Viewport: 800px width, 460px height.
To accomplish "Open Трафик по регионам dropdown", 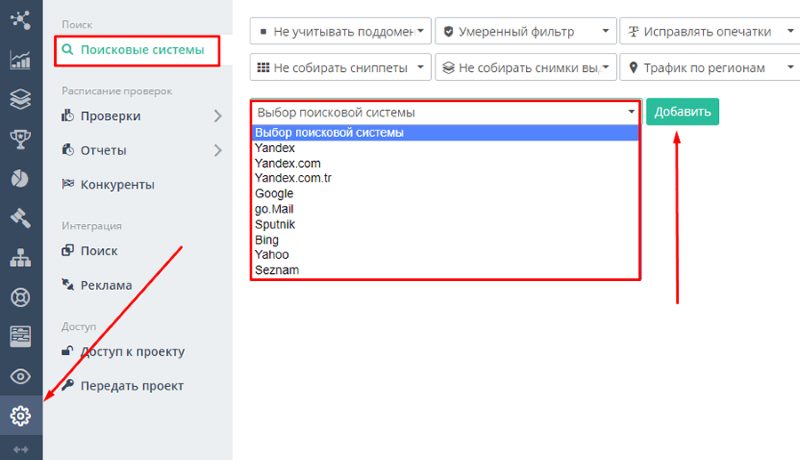I will tap(710, 67).
